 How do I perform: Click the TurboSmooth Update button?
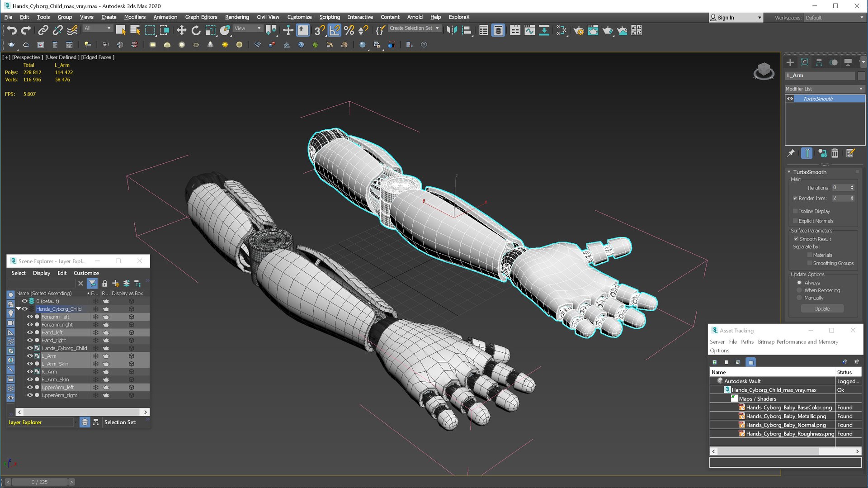coord(822,308)
